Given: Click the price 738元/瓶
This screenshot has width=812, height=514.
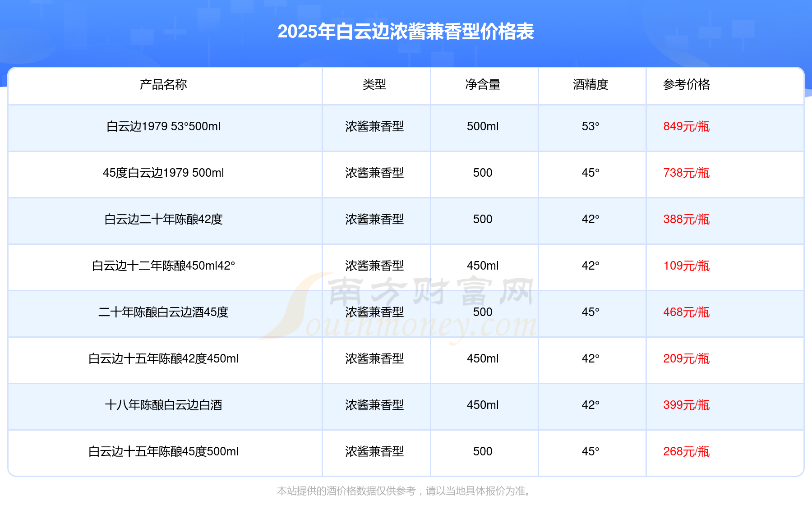Looking at the screenshot, I should 687,173.
